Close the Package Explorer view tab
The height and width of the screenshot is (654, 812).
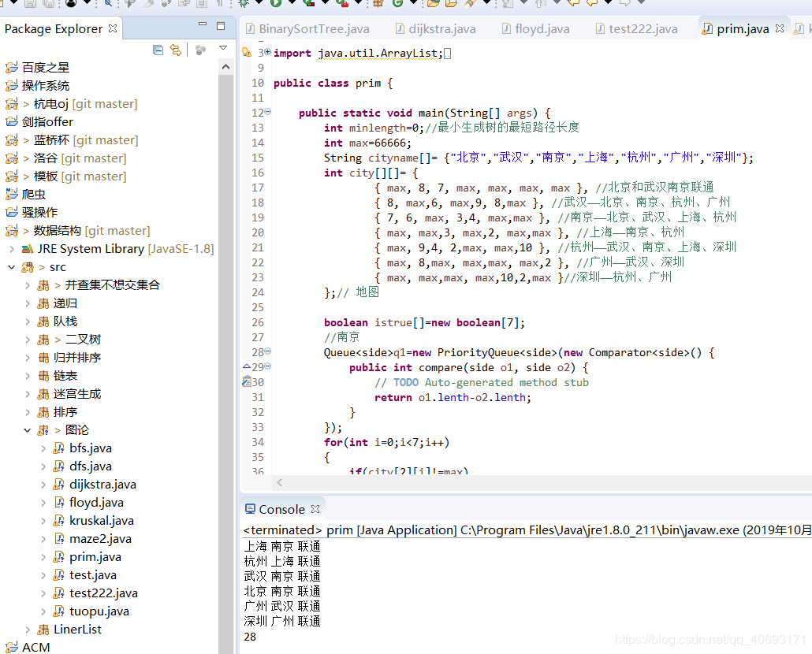[x=113, y=28]
